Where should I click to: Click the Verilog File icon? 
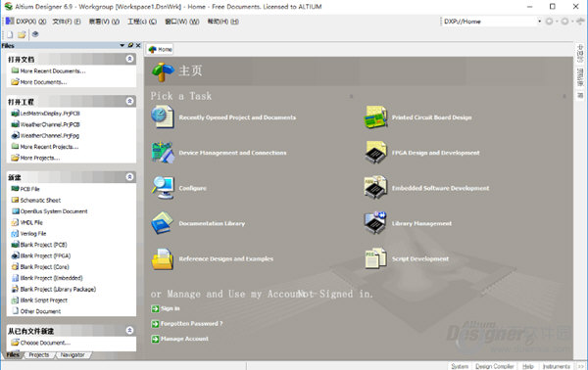tap(15, 233)
